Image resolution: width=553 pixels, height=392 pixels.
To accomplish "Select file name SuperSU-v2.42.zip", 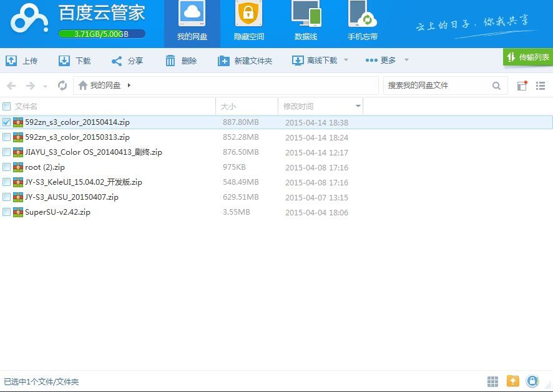I will tap(57, 212).
